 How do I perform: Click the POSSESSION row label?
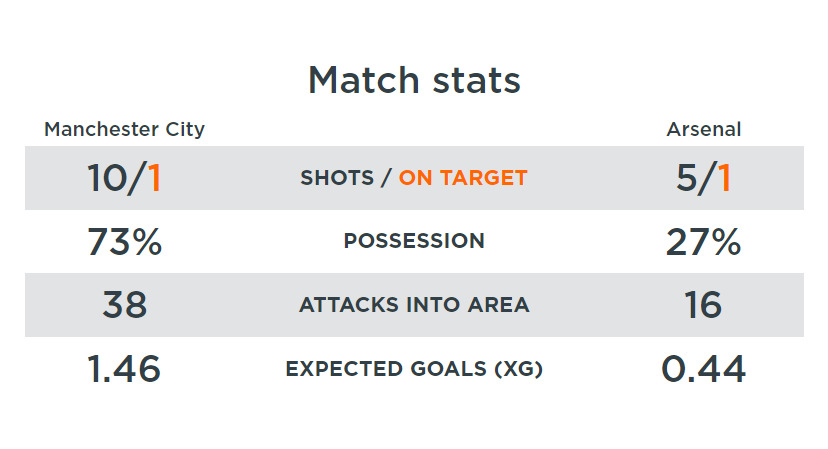pos(414,241)
